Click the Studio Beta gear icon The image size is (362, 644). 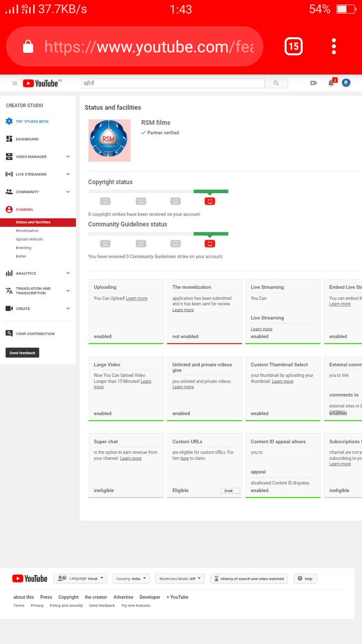pyautogui.click(x=9, y=121)
